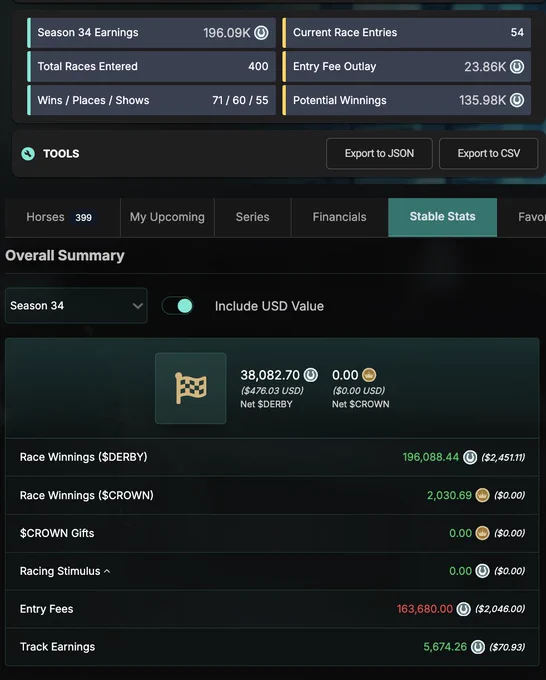546x680 pixels.
Task: Click Current Race Entries value 54
Action: point(517,33)
